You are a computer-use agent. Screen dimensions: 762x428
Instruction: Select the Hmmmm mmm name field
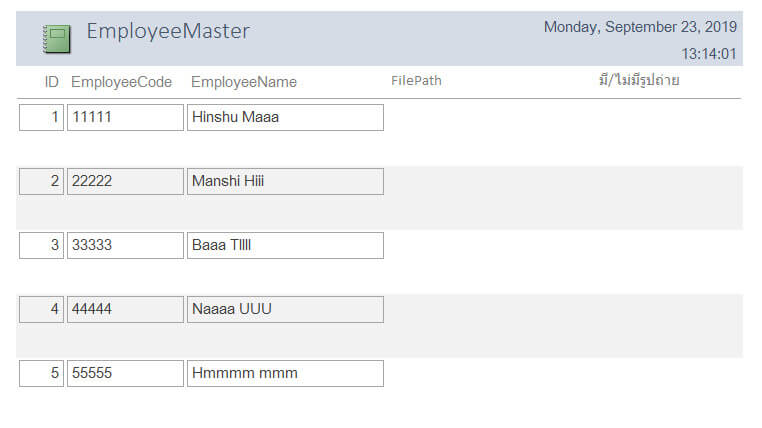click(x=285, y=374)
